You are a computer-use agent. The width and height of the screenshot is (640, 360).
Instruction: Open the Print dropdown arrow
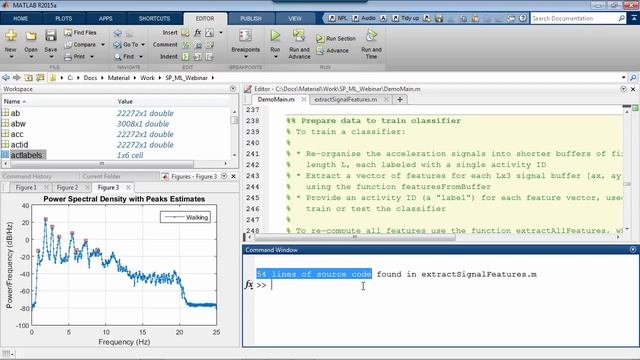(92, 57)
